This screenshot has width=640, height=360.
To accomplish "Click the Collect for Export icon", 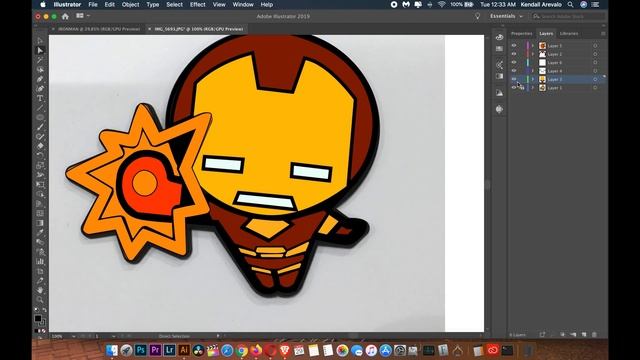I will tap(542, 335).
